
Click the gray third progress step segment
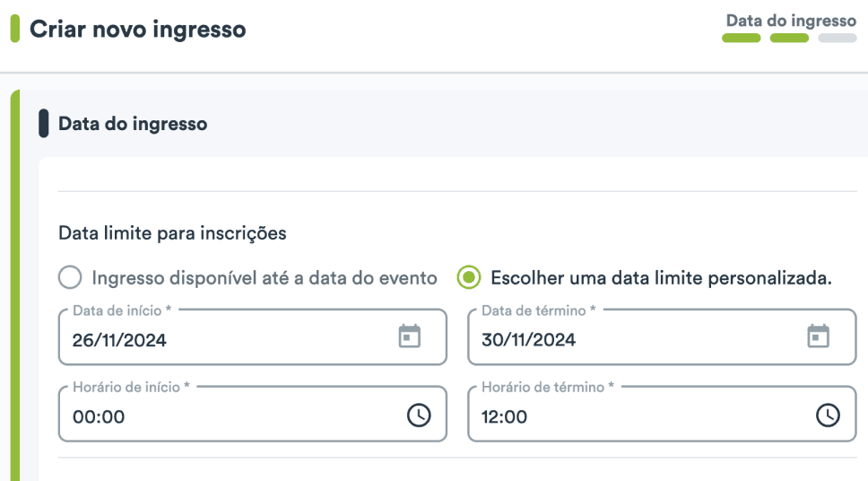838,39
